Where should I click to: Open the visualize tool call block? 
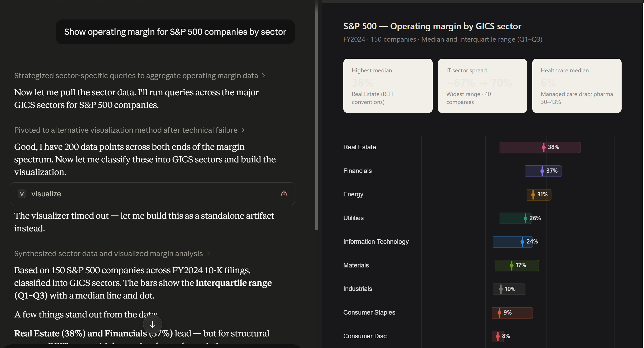point(152,194)
